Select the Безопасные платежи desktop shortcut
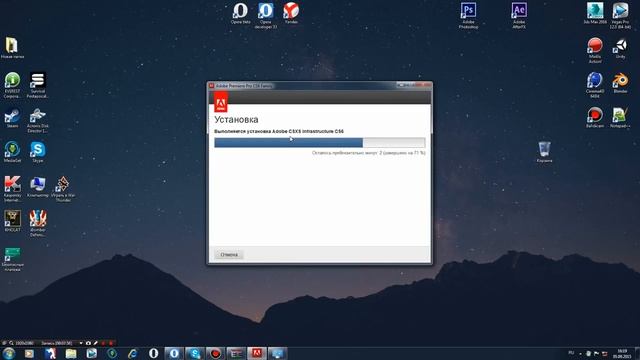 (12, 259)
